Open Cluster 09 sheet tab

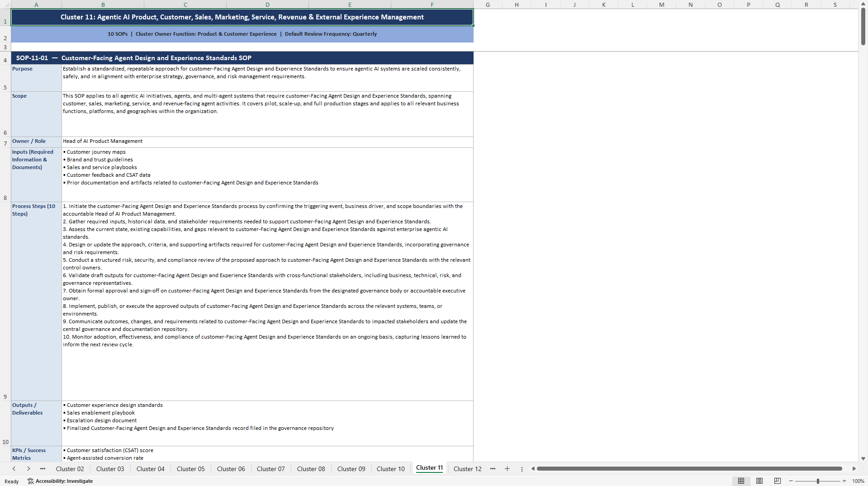coord(351,469)
